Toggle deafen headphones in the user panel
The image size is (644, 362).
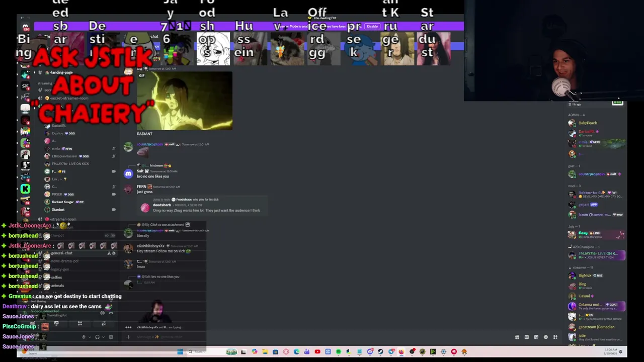point(97,337)
